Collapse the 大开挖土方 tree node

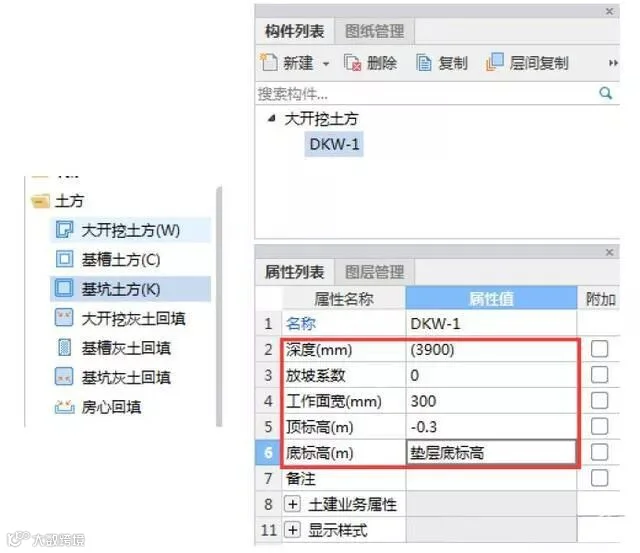271,119
